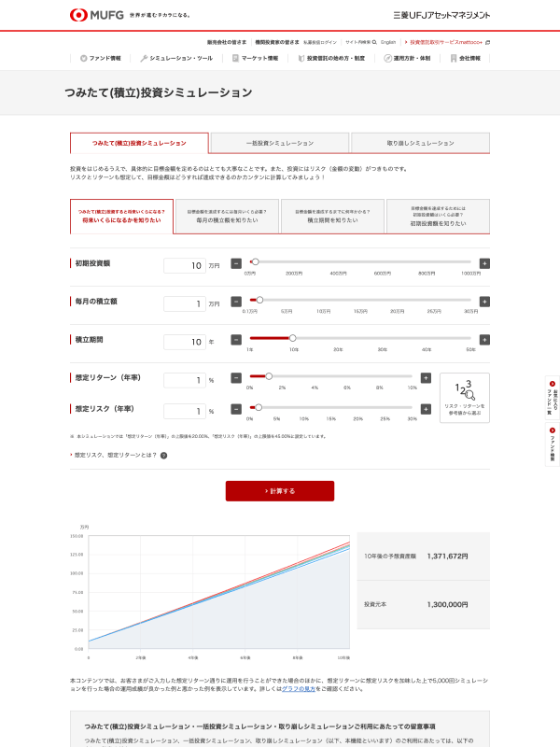Choose 初期投資額を知りたい option
This screenshot has height=747, width=560.
tap(438, 217)
